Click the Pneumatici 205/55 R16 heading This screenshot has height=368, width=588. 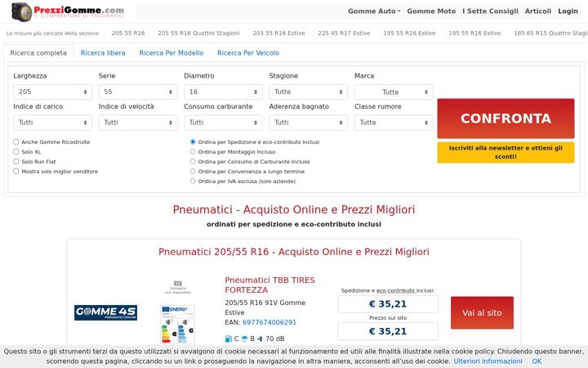(294, 252)
